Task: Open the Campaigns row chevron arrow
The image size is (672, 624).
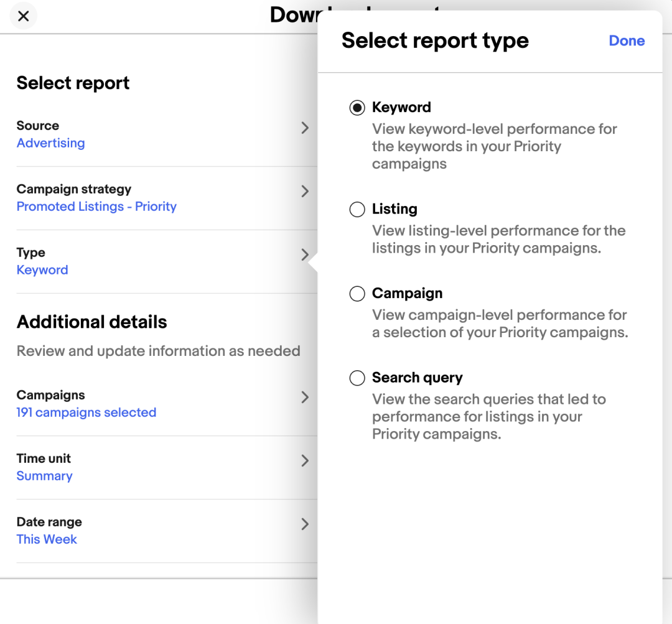Action: pos(305,398)
